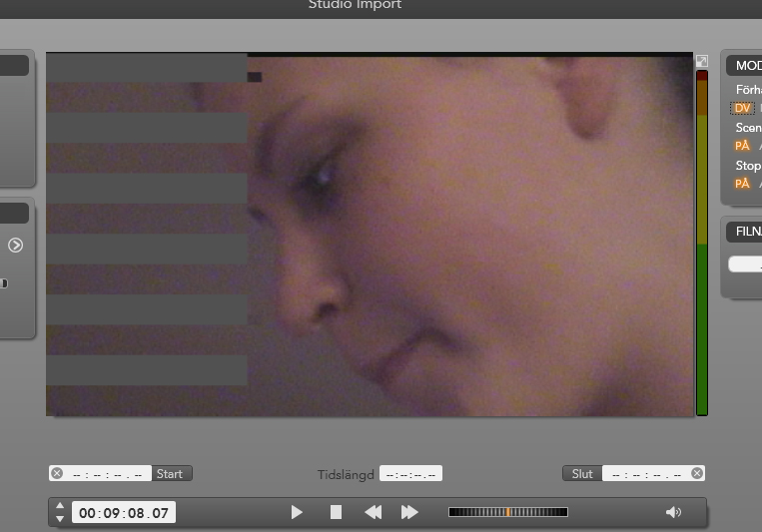Click the Tidslängd label
This screenshot has width=762, height=532.
pyautogui.click(x=346, y=475)
